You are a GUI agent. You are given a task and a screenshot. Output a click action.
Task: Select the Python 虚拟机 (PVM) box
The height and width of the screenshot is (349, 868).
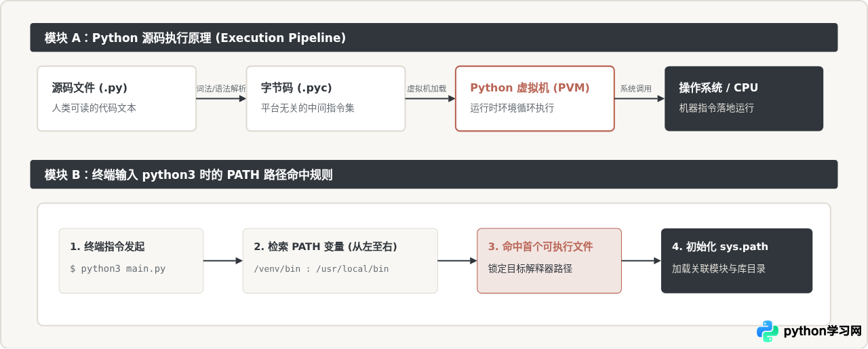pyautogui.click(x=535, y=98)
